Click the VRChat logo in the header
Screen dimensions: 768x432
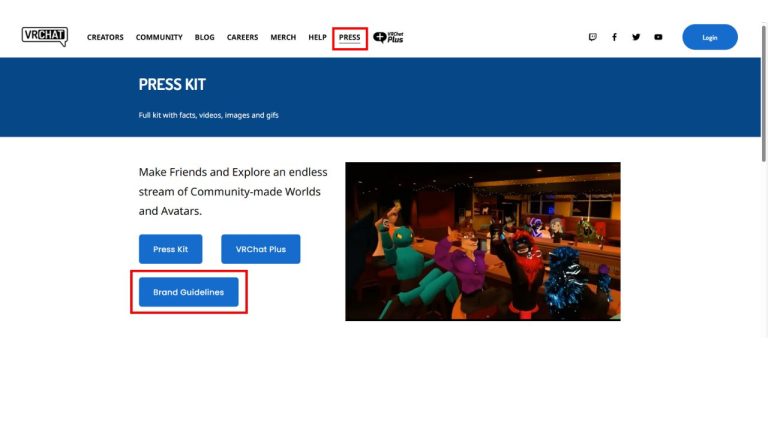click(x=44, y=37)
